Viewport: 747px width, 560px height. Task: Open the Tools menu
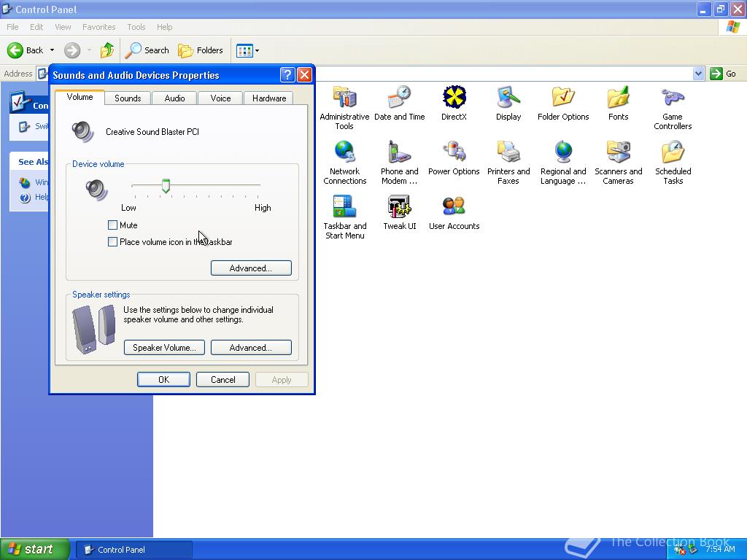136,27
